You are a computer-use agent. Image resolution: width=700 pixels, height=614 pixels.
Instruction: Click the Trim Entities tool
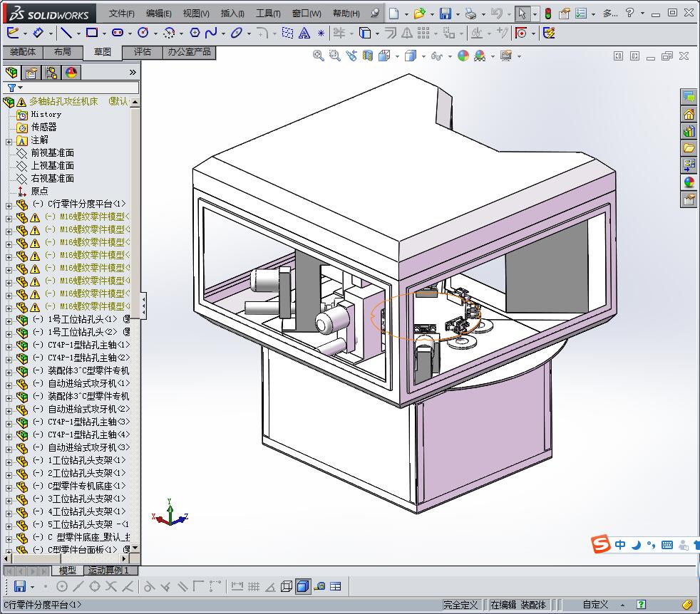click(339, 33)
